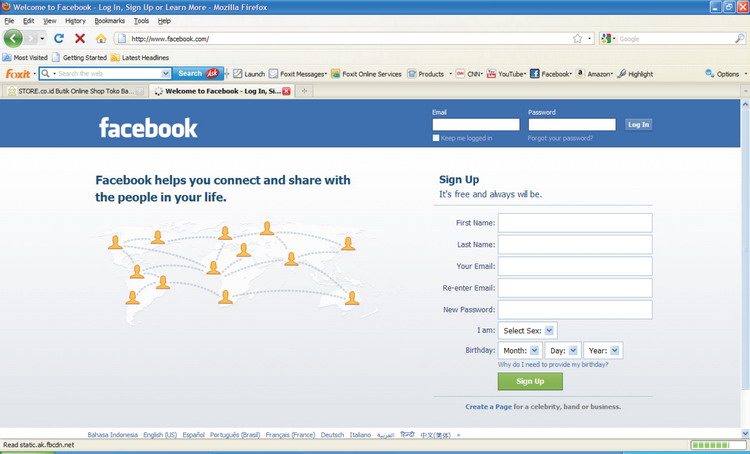Open the CNN toolbar shortcut
The image size is (750, 454).
pyautogui.click(x=469, y=74)
